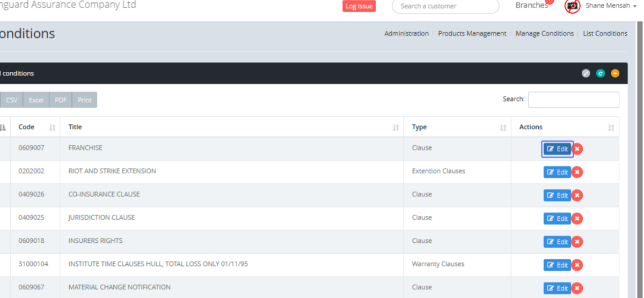This screenshot has height=298, width=644.
Task: Edit the FRANCHISE condition
Action: click(557, 149)
